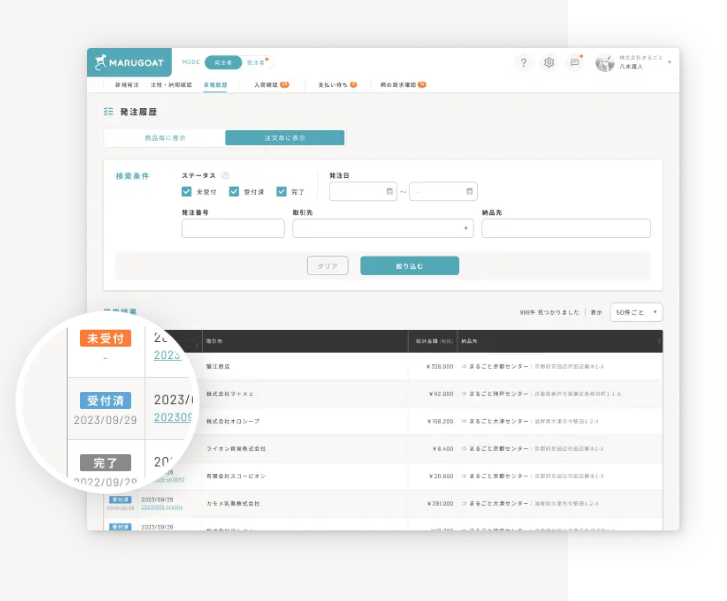Screen dimensions: 727x601
Task: Open the chat messages icon
Action: pyautogui.click(x=574, y=63)
